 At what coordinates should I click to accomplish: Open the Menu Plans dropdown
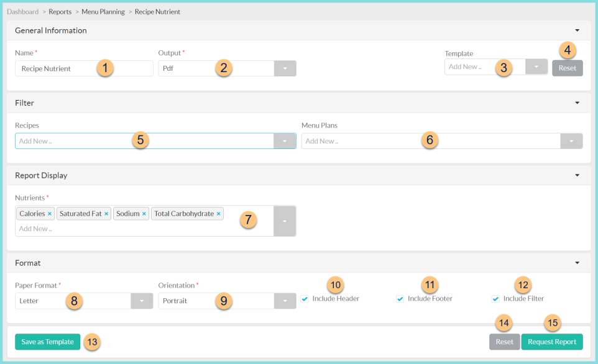point(571,140)
